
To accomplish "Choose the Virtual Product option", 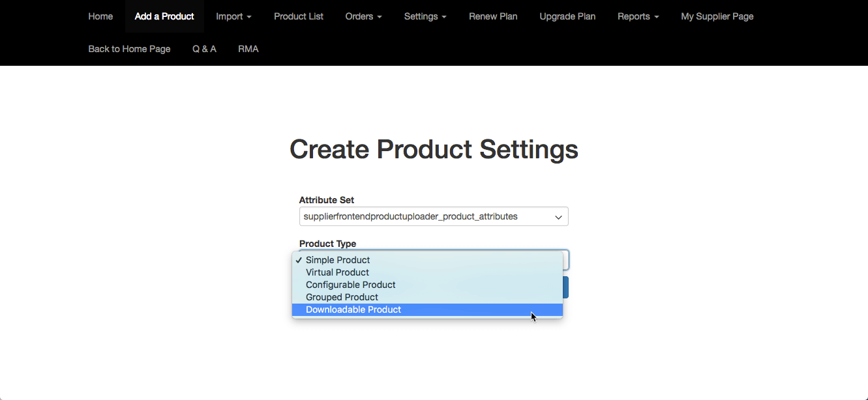I will pyautogui.click(x=337, y=272).
